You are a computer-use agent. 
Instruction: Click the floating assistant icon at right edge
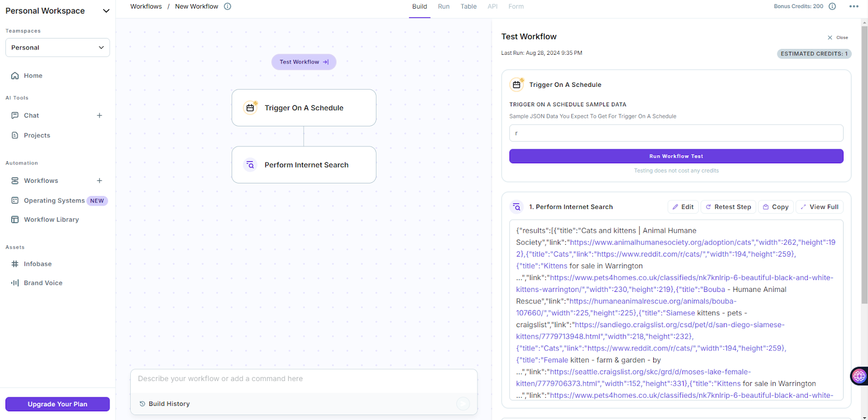click(859, 376)
